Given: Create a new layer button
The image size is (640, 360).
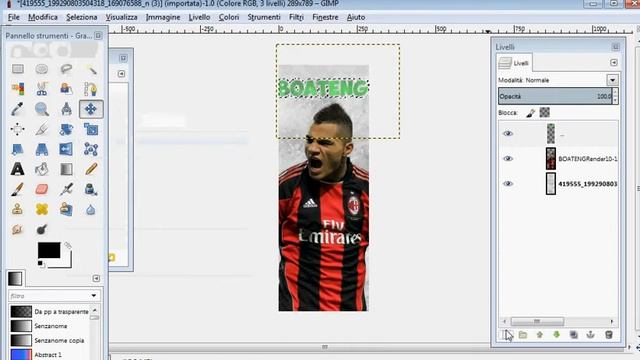Looking at the screenshot, I should [x=506, y=335].
